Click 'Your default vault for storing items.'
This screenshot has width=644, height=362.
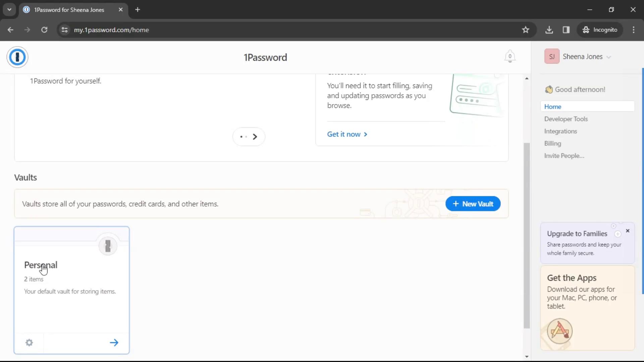(70, 292)
